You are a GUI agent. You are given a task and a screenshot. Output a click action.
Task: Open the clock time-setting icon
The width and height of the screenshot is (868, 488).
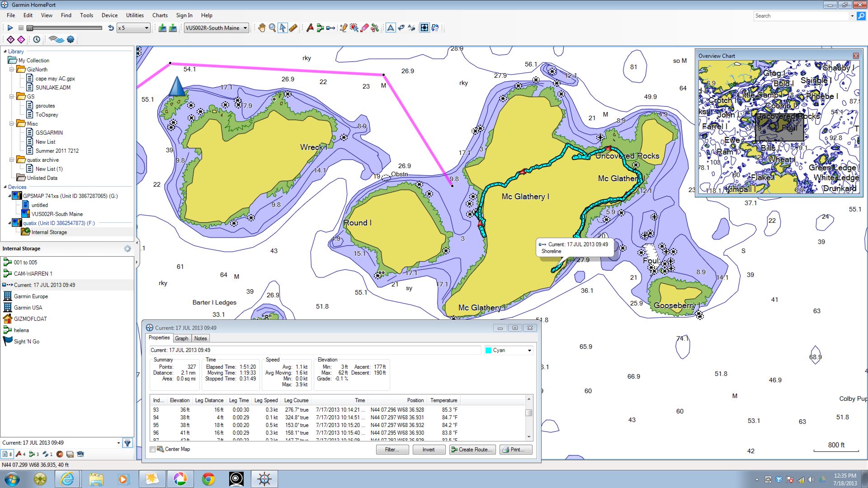[37, 40]
